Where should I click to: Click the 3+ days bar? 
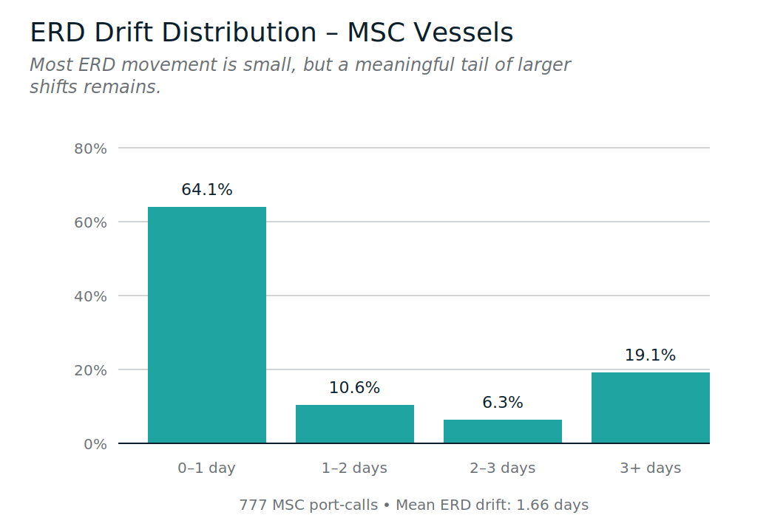[651, 408]
